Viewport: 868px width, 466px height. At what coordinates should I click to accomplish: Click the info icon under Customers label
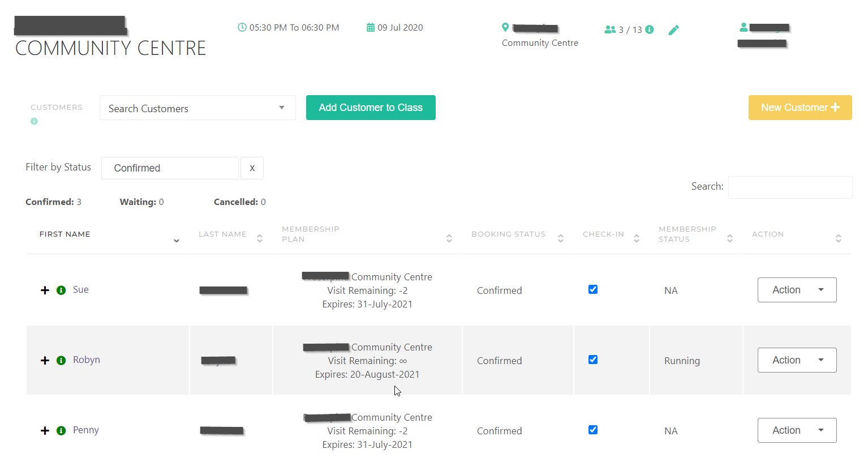tap(34, 121)
